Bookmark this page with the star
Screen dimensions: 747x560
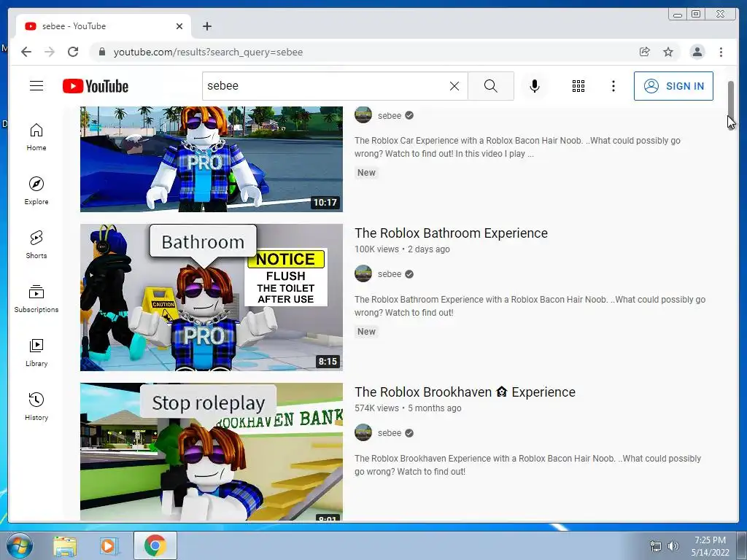pos(668,52)
